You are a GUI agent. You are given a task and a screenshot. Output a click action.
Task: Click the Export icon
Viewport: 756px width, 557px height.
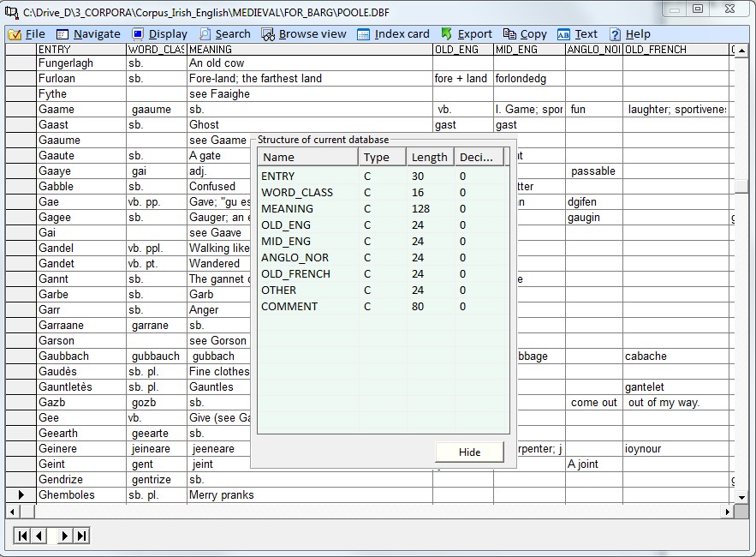[x=447, y=34]
